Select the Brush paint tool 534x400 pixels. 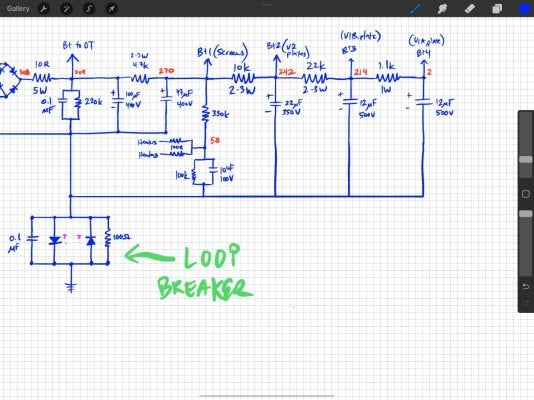[415, 9]
